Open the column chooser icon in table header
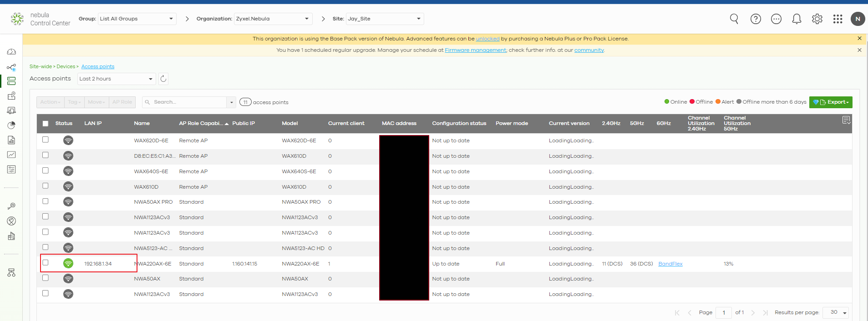The width and height of the screenshot is (868, 321). click(x=846, y=120)
